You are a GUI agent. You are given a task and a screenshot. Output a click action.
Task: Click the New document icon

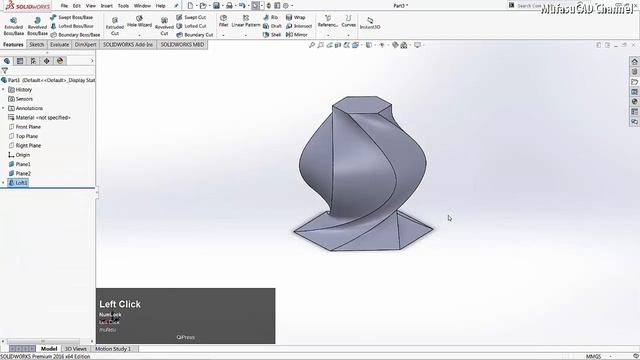pyautogui.click(x=190, y=6)
